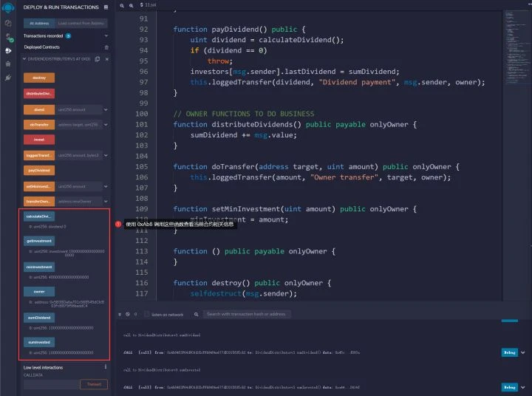The image size is (532, 396).
Task: Focus the CALLDATA input field
Action: pyautogui.click(x=51, y=384)
